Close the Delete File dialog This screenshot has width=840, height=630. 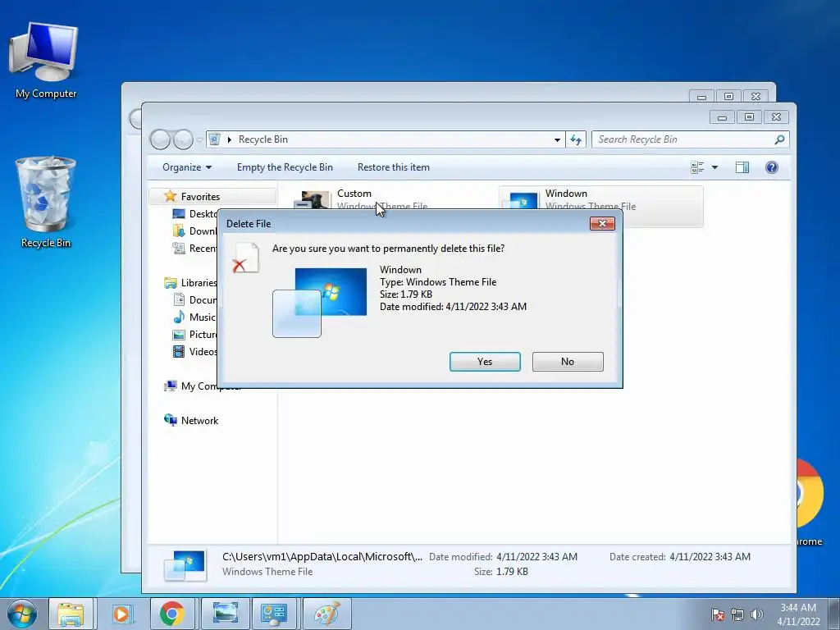point(602,223)
